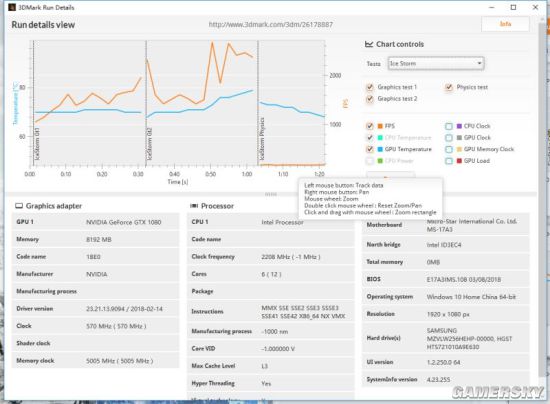
Task: Click the SystemInfo version 4.23.255 value
Action: click(x=438, y=380)
